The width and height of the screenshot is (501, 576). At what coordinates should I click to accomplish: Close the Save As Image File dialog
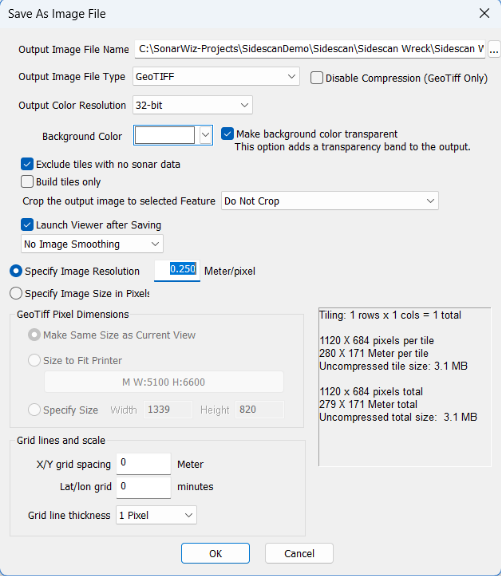tap(484, 13)
